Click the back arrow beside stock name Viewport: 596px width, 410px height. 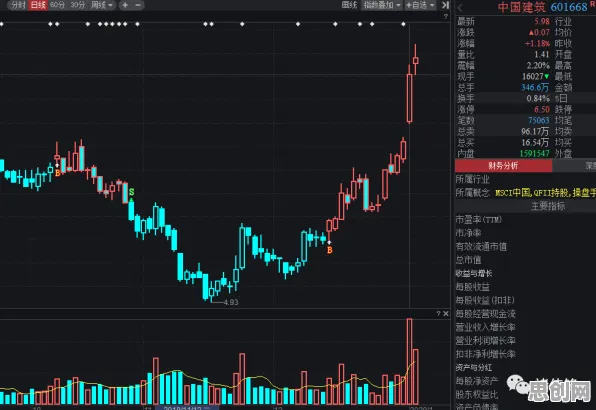(460, 8)
